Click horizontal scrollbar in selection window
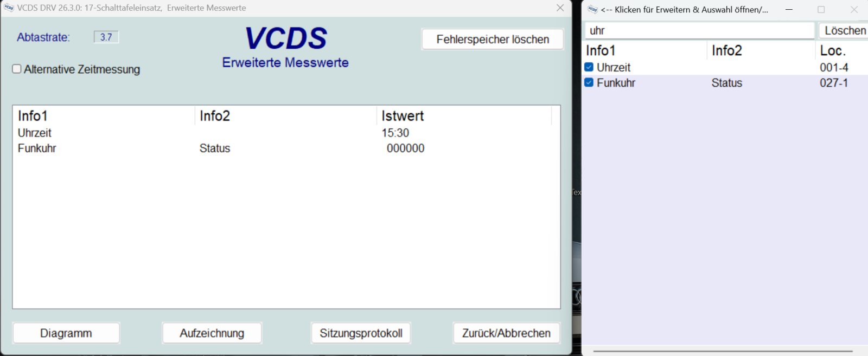868x356 pixels. pos(723,351)
